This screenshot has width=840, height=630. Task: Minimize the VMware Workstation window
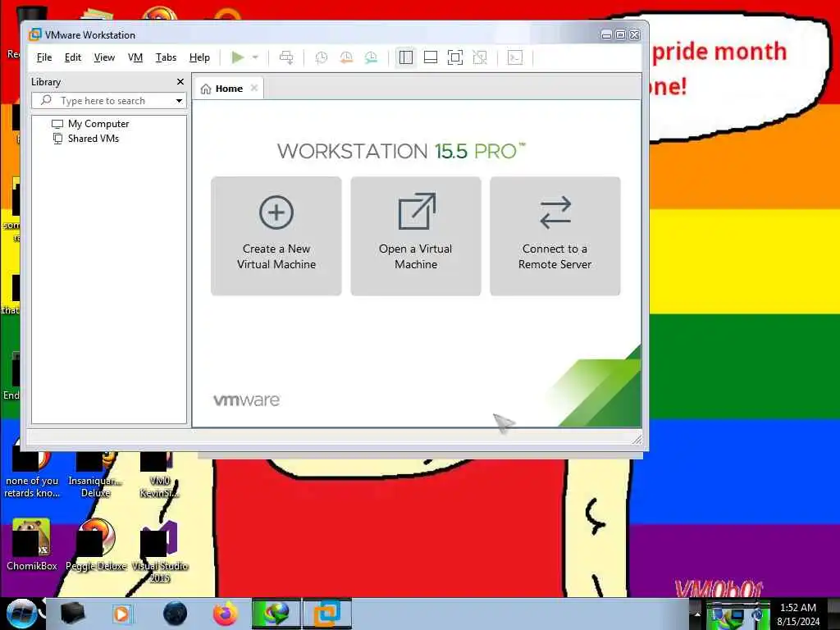pos(606,34)
